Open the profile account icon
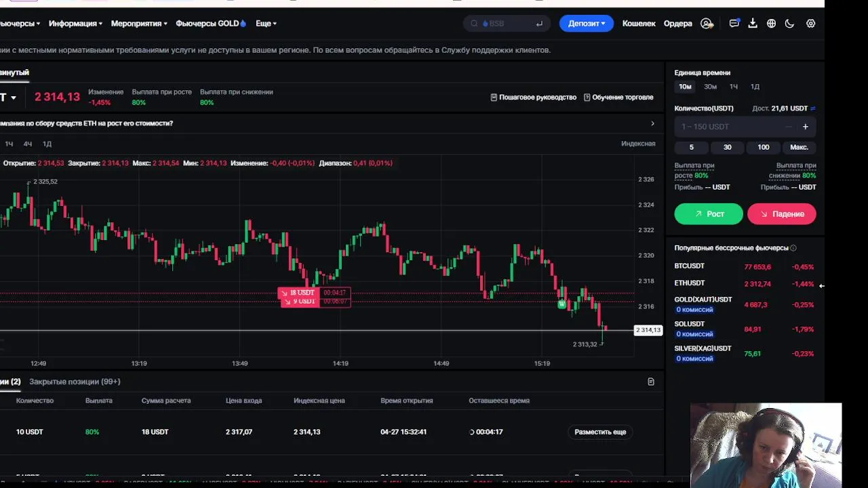Viewport: 868px width, 488px height. 707,24
